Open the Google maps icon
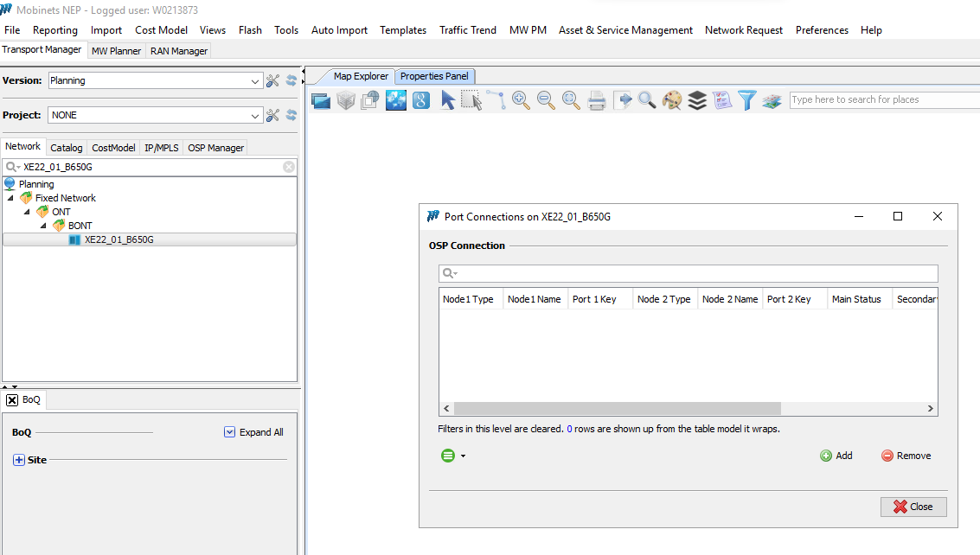 point(421,100)
